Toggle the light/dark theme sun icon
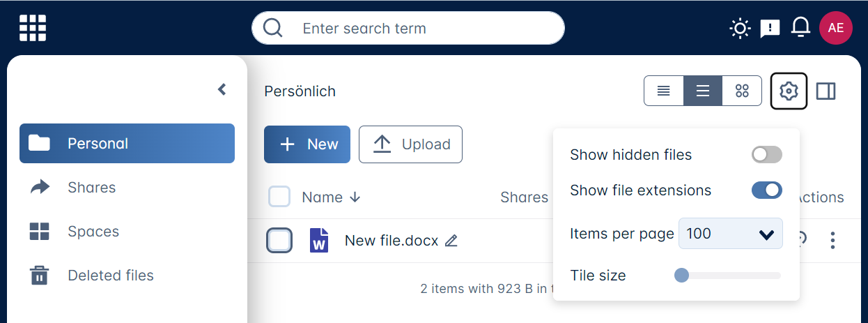The width and height of the screenshot is (868, 323). (739, 28)
